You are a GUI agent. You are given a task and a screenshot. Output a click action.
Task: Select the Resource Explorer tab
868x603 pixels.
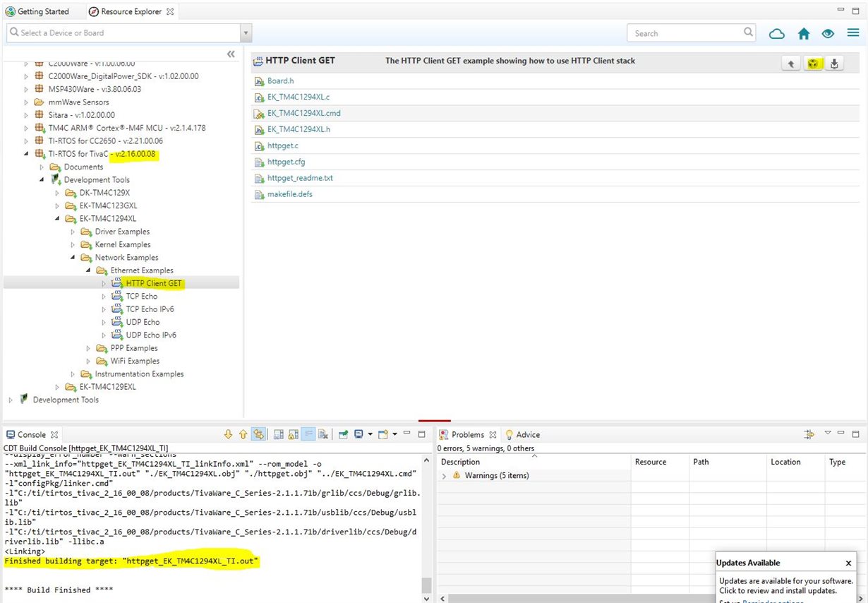131,11
